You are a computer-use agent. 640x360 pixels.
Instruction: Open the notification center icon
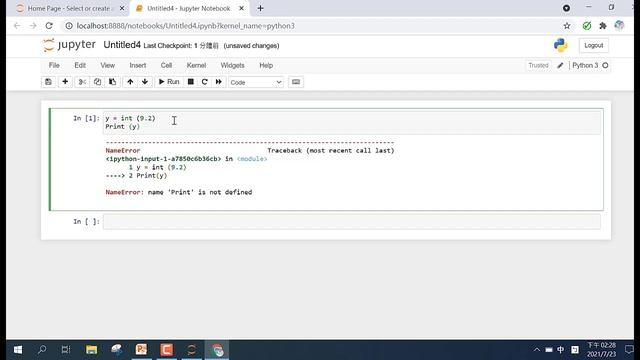pyautogui.click(x=629, y=350)
